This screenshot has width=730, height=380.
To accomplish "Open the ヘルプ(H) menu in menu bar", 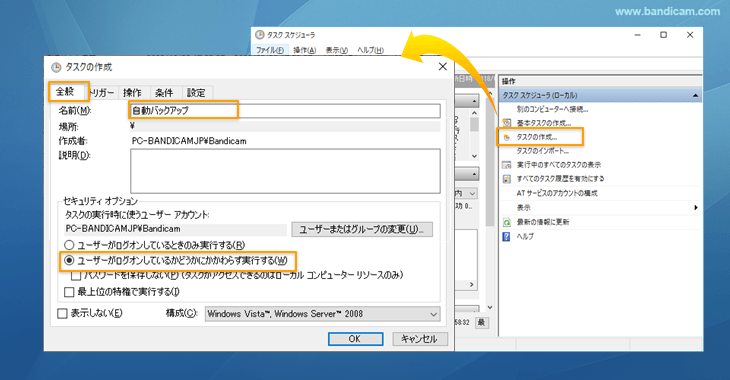I will click(x=371, y=50).
